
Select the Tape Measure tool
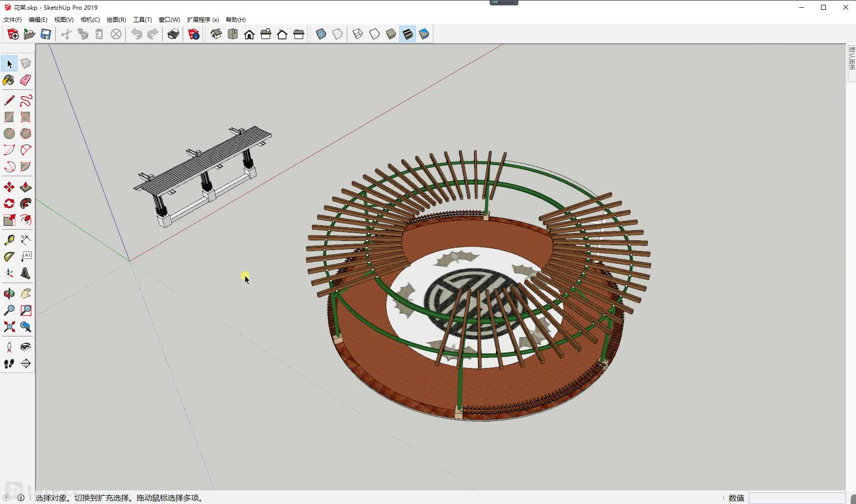point(9,240)
